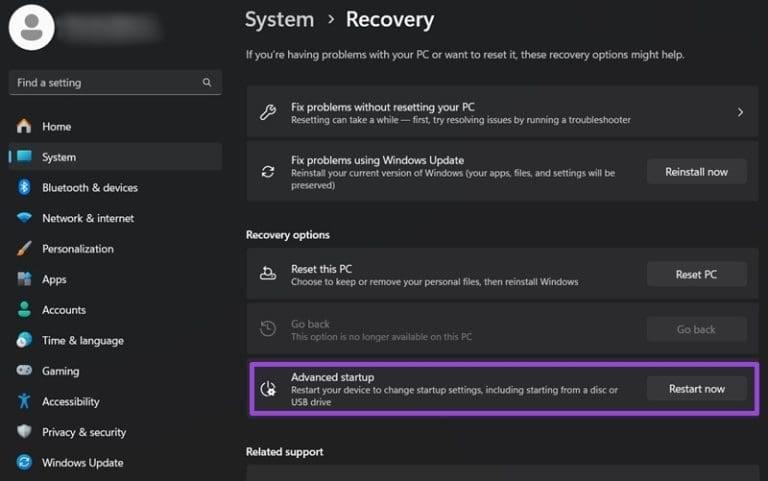Click the System monitor icon
768x481 pixels.
24,157
